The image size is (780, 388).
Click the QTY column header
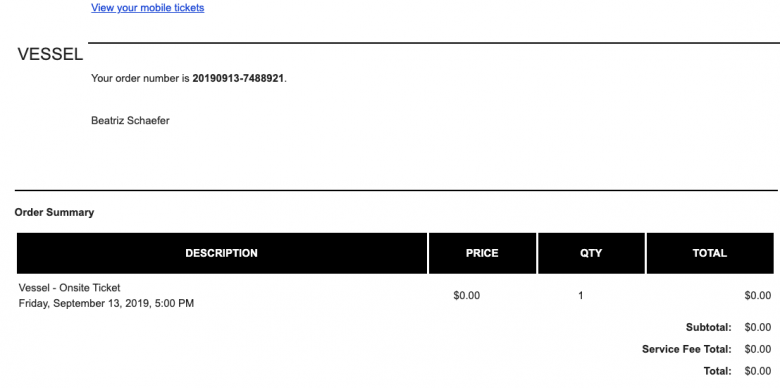(591, 253)
